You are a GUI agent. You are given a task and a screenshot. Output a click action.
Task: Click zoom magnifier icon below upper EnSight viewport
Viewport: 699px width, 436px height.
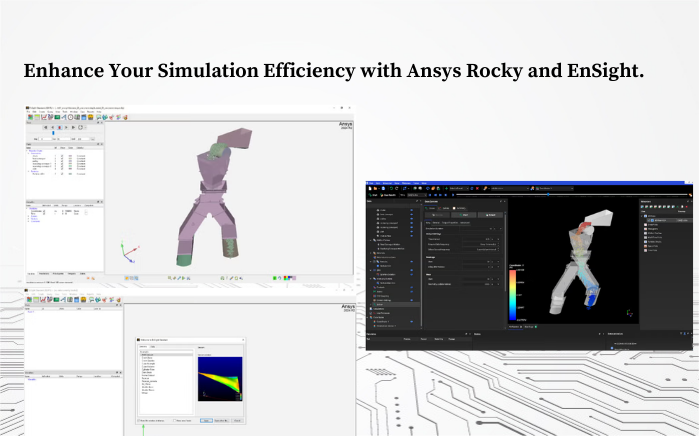(169, 278)
